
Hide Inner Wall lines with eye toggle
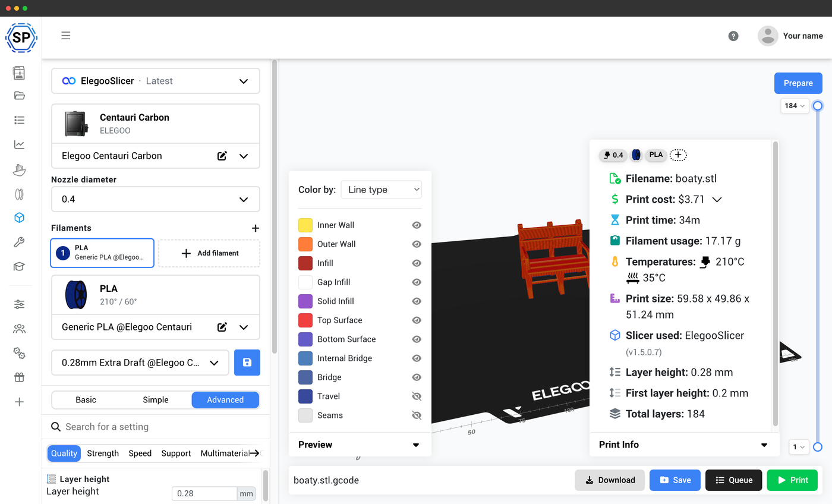(x=417, y=225)
